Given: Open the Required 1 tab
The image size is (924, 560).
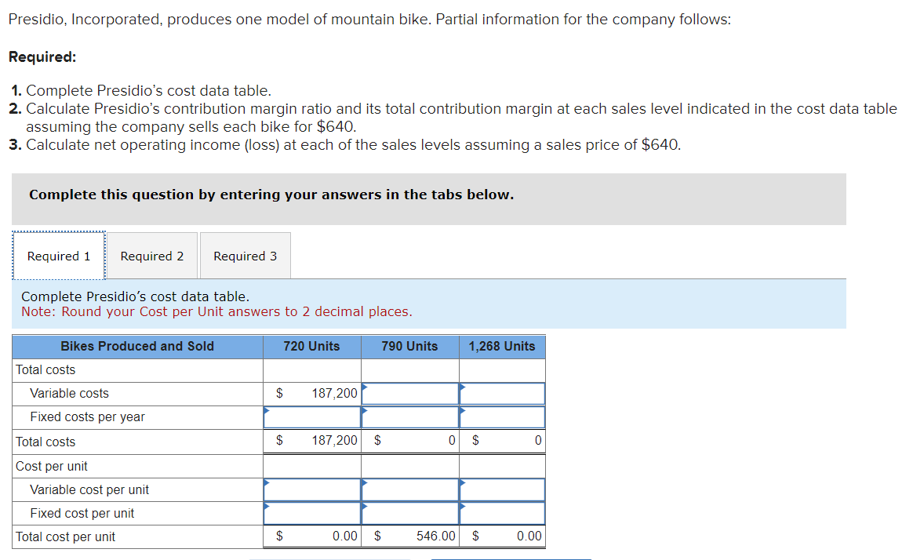Looking at the screenshot, I should coord(59,256).
